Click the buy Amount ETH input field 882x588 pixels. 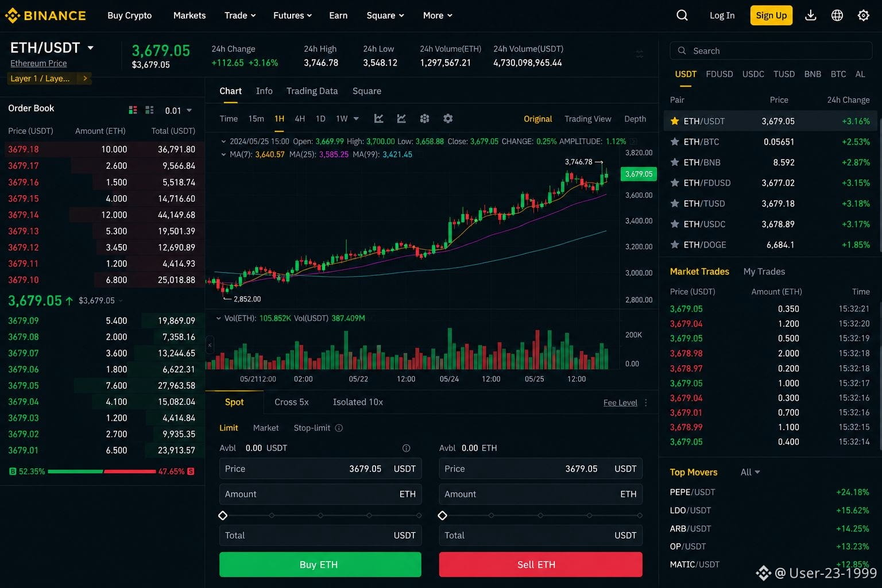point(320,494)
